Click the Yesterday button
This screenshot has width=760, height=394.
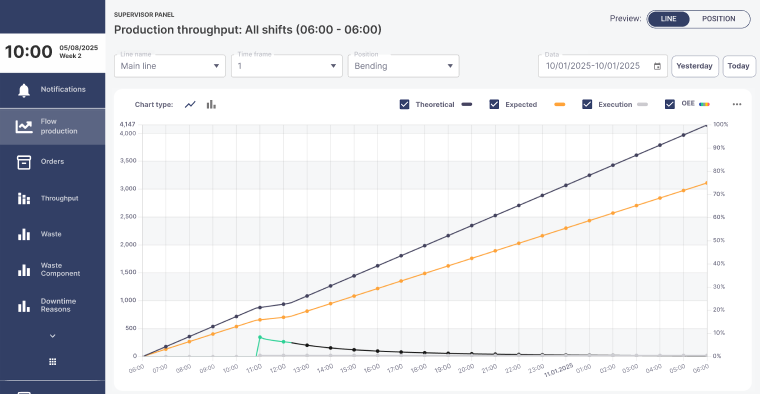695,66
